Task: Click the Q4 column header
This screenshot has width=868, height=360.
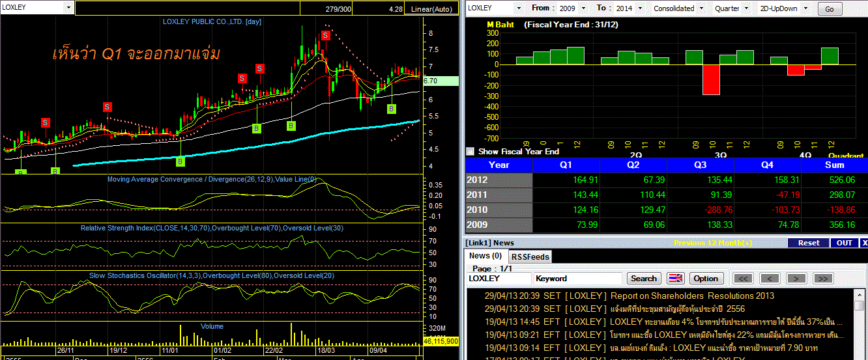Action: [767, 165]
